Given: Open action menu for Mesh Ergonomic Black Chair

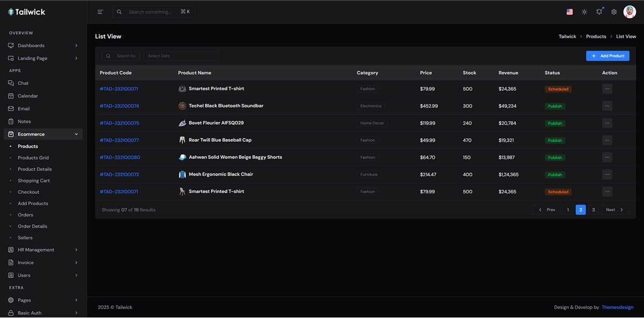Looking at the screenshot, I should pos(607,175).
